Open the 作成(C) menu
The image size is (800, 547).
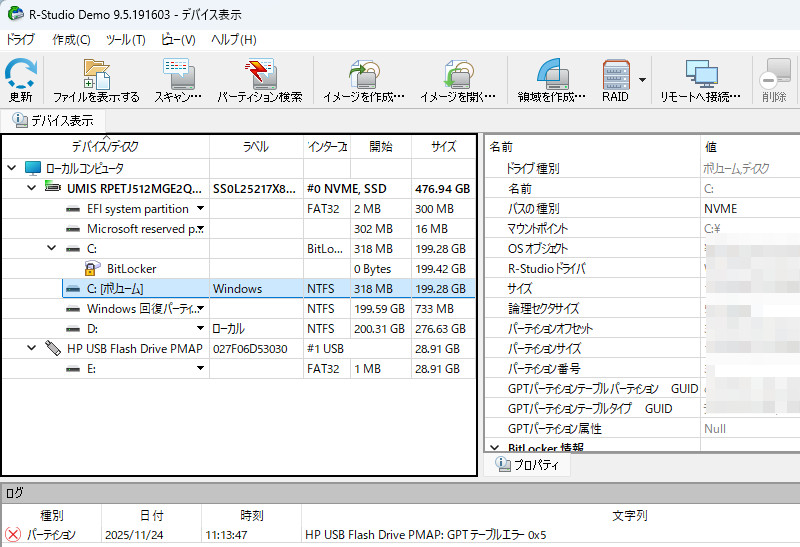tap(71, 39)
